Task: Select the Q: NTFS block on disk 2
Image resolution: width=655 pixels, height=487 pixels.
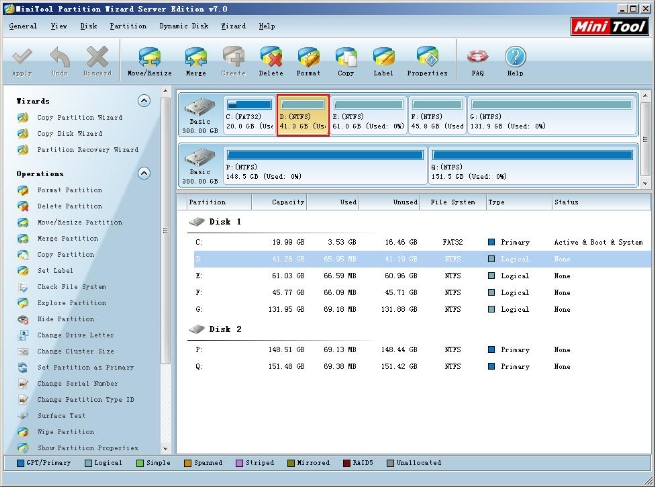Action: (x=533, y=165)
